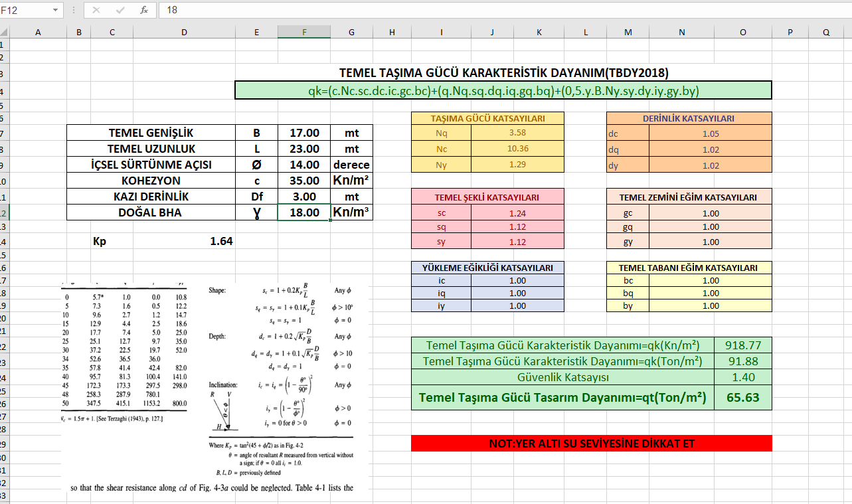Select the green qk formula cell
This screenshot has width=852, height=504.
503,90
